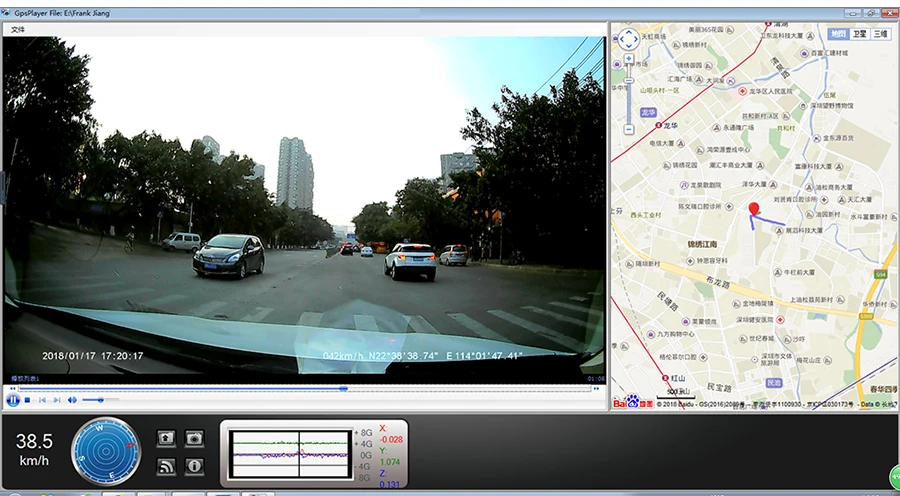Click the 龙华 blue district badge
This screenshot has width=900, height=496.
coord(648,113)
